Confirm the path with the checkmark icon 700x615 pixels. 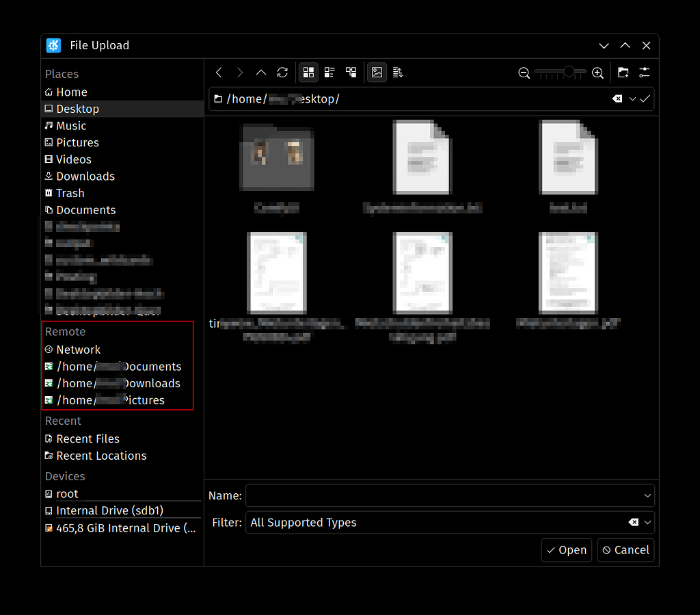(645, 99)
